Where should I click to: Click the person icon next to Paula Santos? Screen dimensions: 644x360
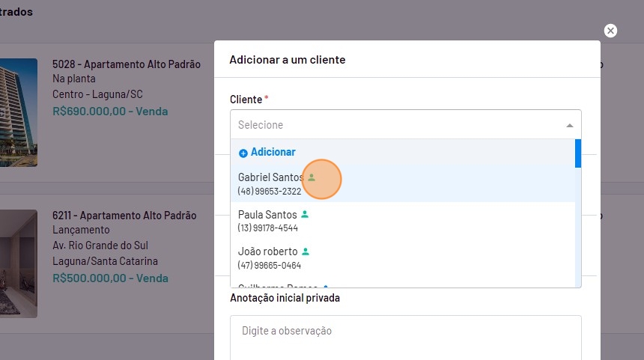pos(305,215)
